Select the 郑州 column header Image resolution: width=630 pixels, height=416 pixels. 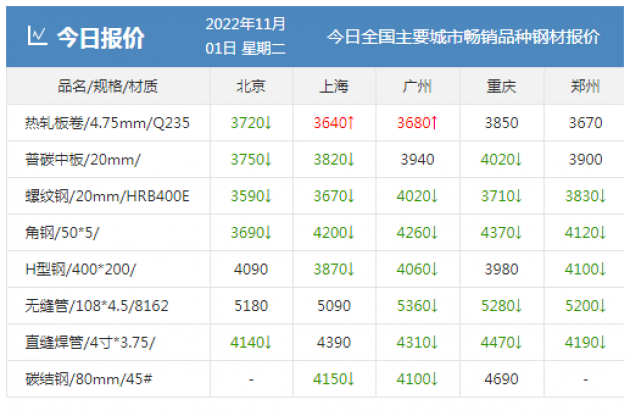pos(585,86)
